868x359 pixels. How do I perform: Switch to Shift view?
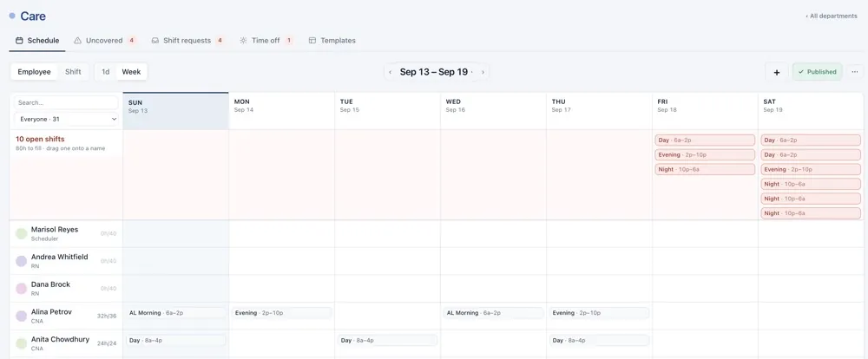pyautogui.click(x=73, y=72)
